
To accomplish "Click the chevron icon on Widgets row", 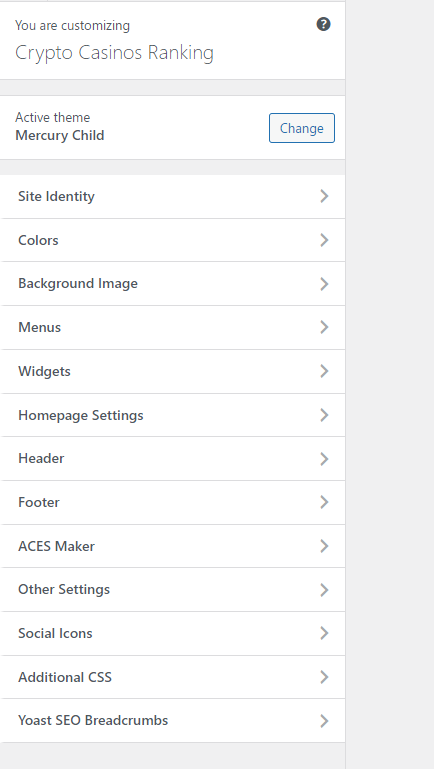I will tap(324, 371).
